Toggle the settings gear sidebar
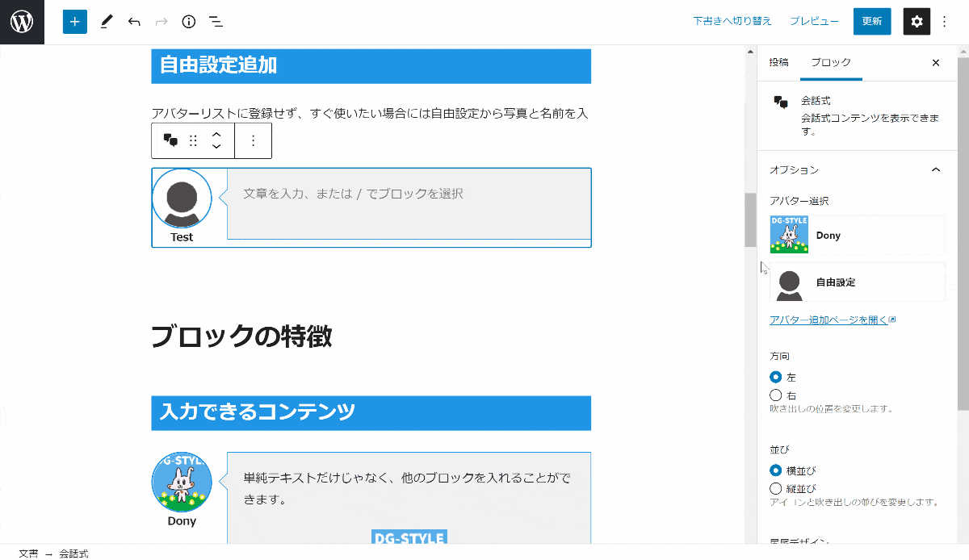Viewport: 969px width, 560px height. [x=917, y=22]
